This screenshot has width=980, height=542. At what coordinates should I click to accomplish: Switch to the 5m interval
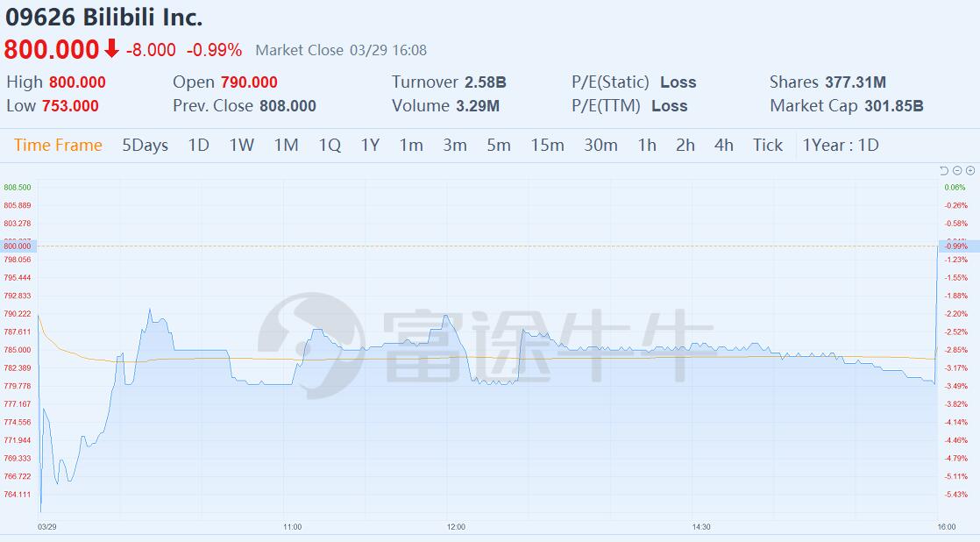coord(499,145)
